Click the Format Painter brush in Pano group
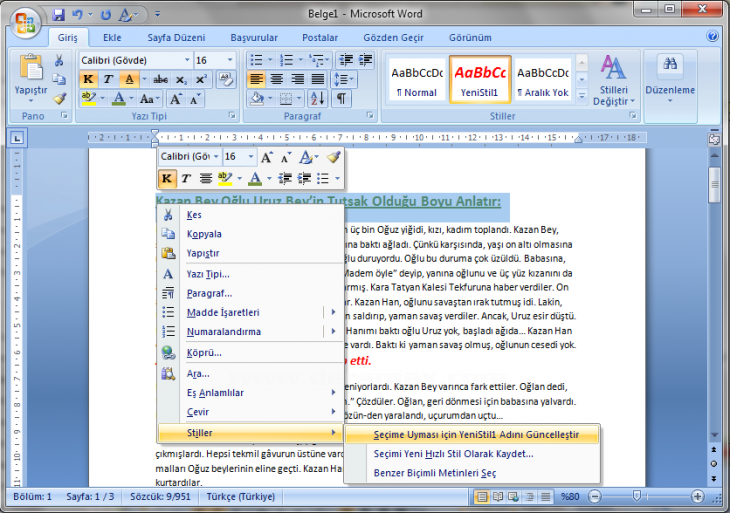 59,99
